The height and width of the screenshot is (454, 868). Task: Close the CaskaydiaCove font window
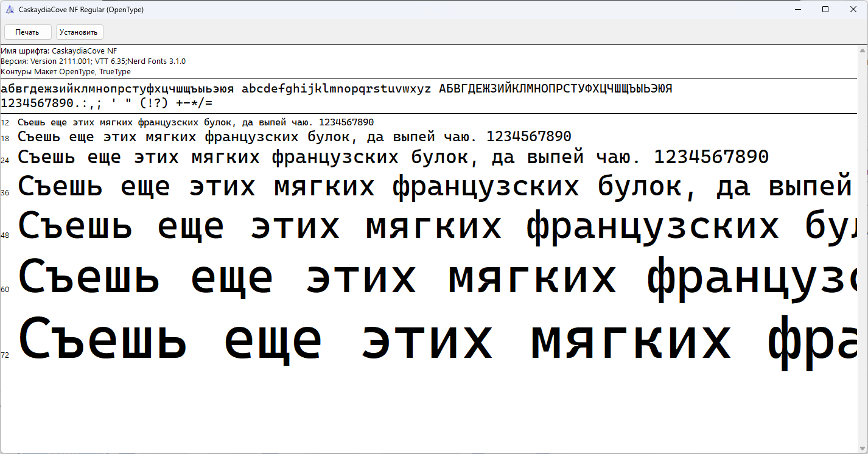point(853,10)
